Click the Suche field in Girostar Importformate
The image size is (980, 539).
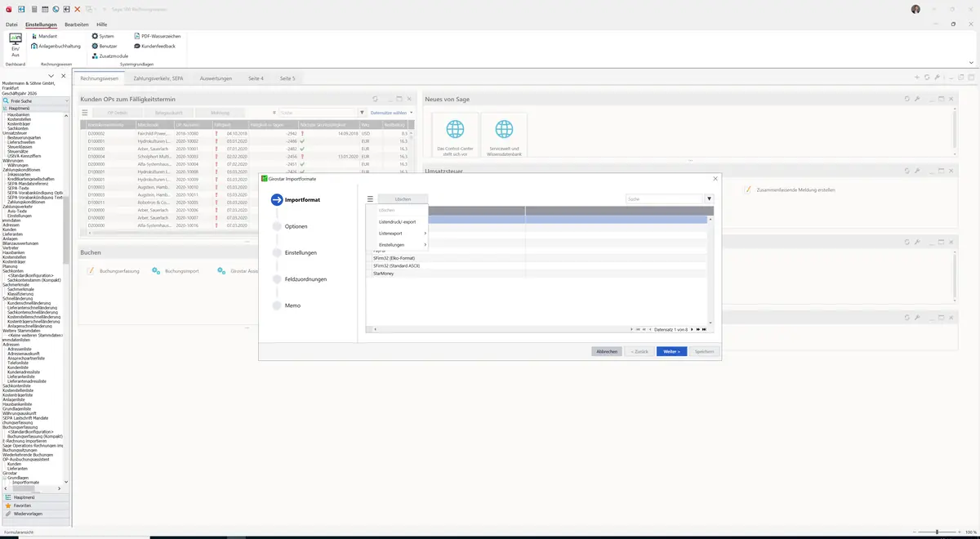click(x=664, y=198)
